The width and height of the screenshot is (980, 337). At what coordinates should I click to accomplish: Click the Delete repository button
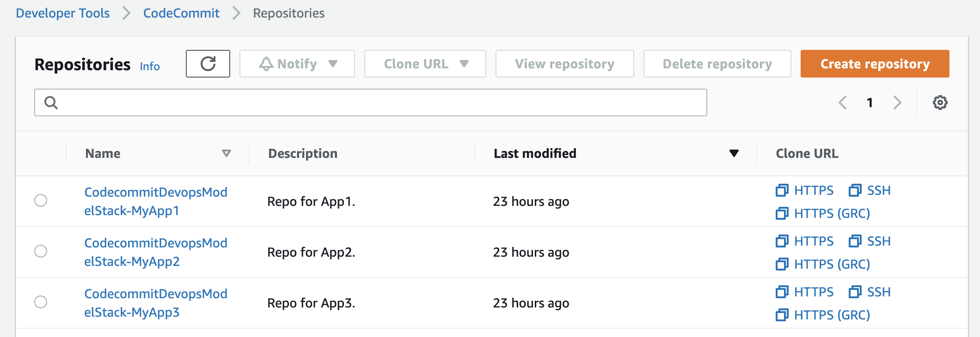717,64
